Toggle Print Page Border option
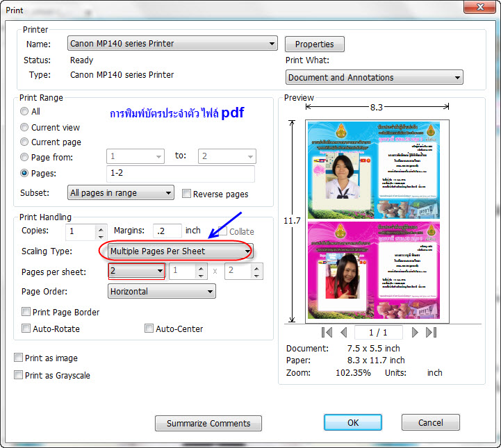The width and height of the screenshot is (501, 448). (26, 313)
